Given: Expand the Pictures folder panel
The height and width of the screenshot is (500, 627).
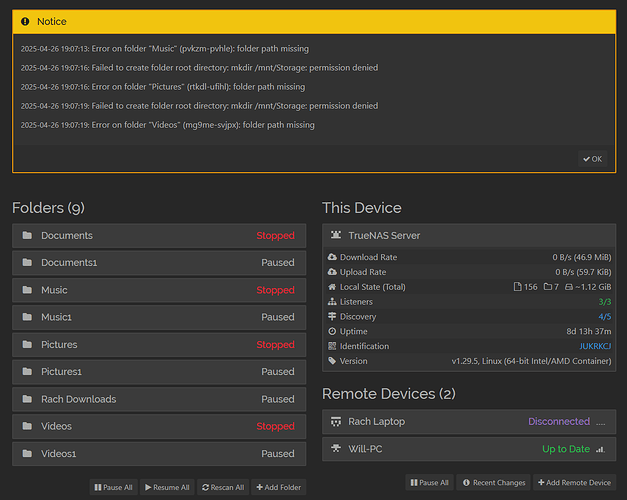Looking at the screenshot, I should click(159, 344).
